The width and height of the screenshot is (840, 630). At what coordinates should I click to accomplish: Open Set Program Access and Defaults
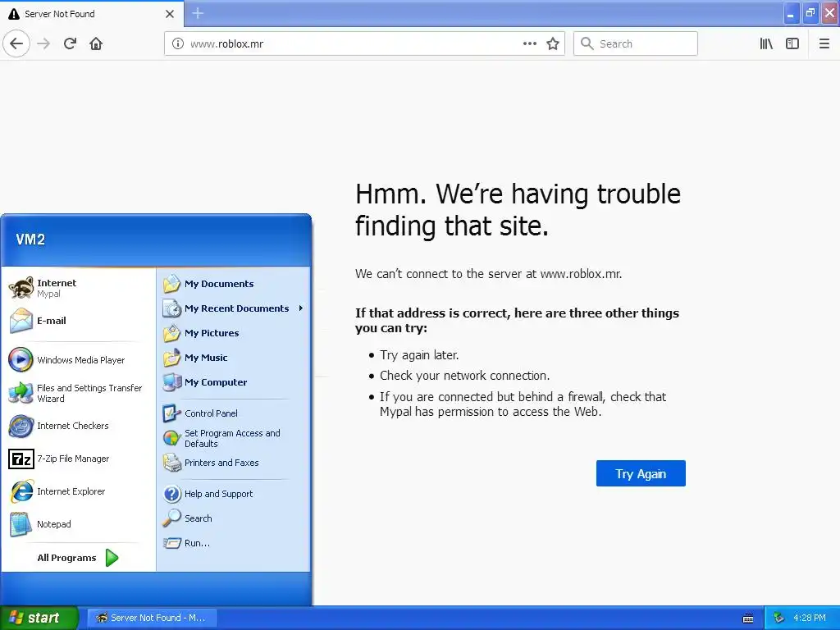[234, 438]
